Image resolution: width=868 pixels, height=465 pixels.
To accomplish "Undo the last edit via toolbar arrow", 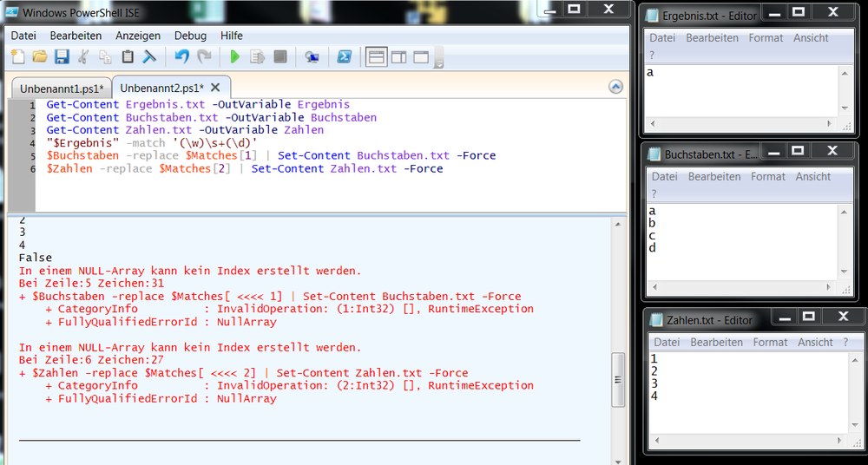I will pyautogui.click(x=181, y=57).
